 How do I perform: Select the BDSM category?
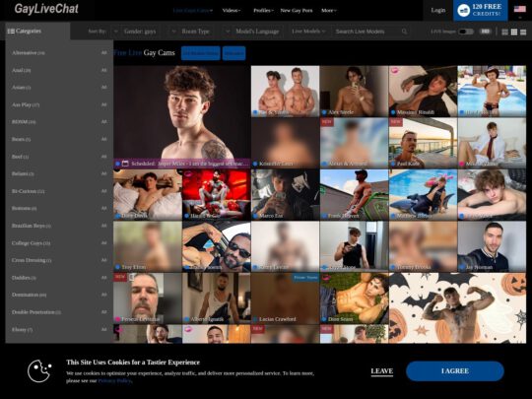[24, 122]
